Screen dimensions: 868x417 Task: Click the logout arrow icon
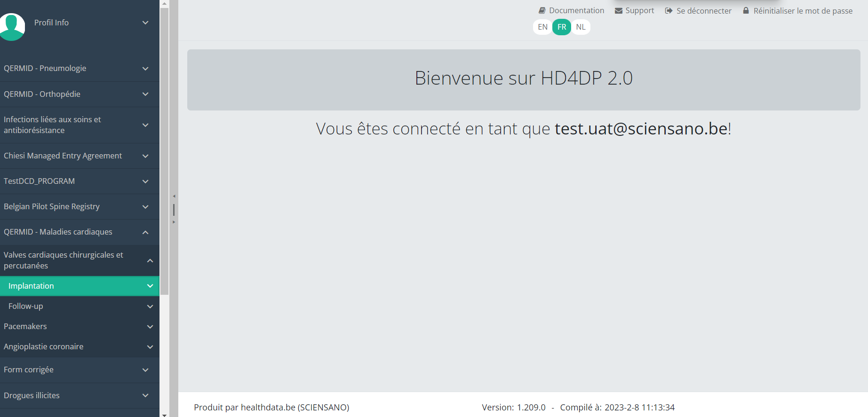(x=669, y=11)
